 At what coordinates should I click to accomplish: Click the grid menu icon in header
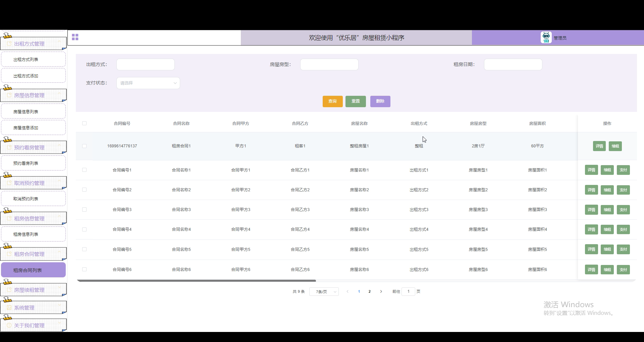(x=75, y=37)
